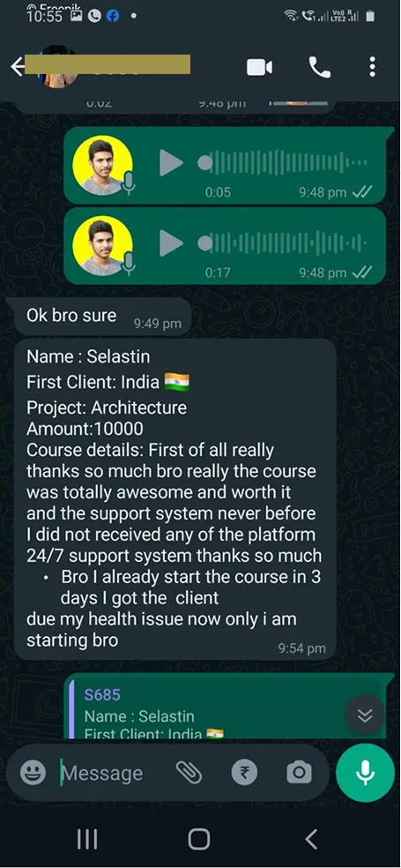Open the camera from message bar
The height and width of the screenshot is (868, 401).
pos(299,772)
